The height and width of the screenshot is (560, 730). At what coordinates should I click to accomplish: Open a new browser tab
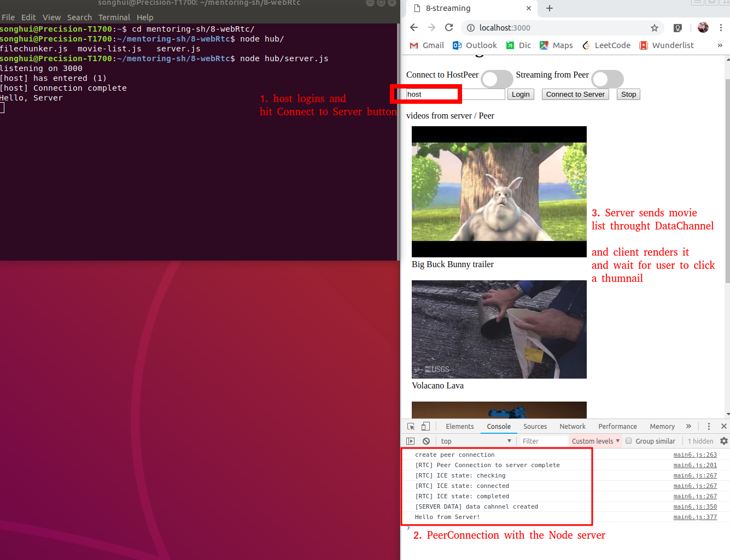[550, 8]
